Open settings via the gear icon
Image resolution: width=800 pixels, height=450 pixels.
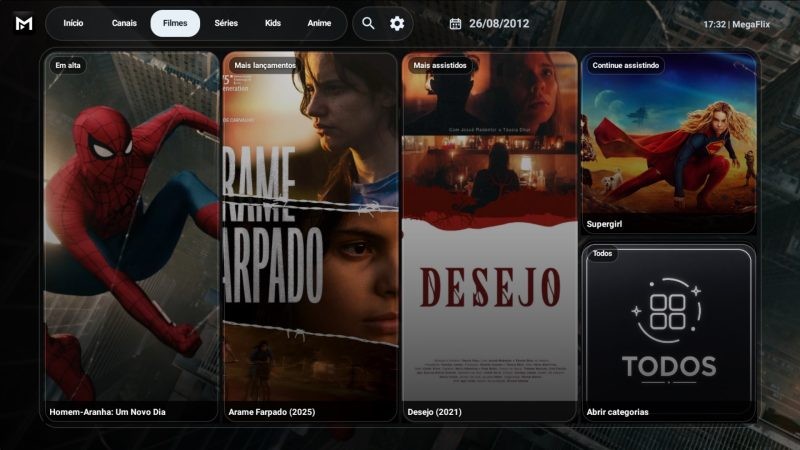tap(397, 23)
